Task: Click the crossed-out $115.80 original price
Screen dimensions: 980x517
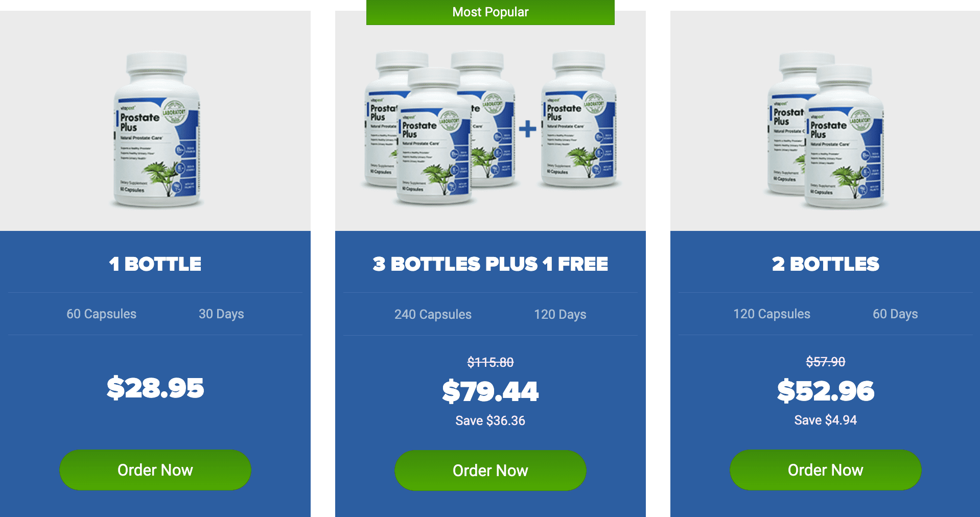Action: tap(491, 362)
